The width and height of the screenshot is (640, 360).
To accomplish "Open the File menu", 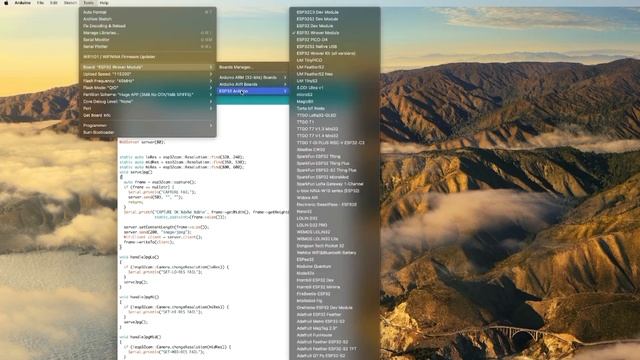I will (40, 3).
